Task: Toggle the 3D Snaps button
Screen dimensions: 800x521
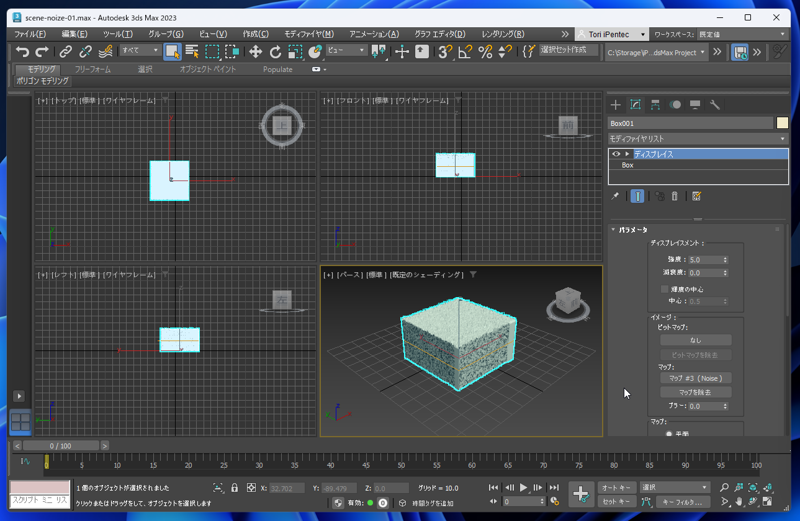Action: pos(445,52)
